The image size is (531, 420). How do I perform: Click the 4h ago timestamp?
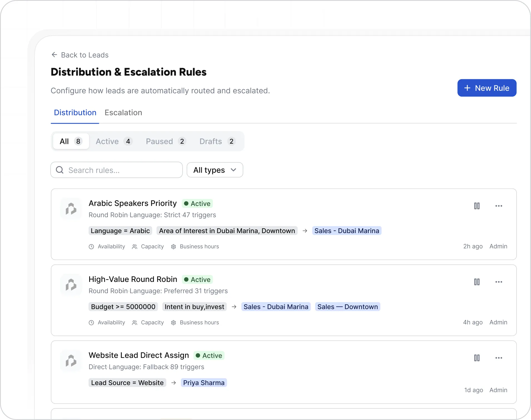point(473,322)
